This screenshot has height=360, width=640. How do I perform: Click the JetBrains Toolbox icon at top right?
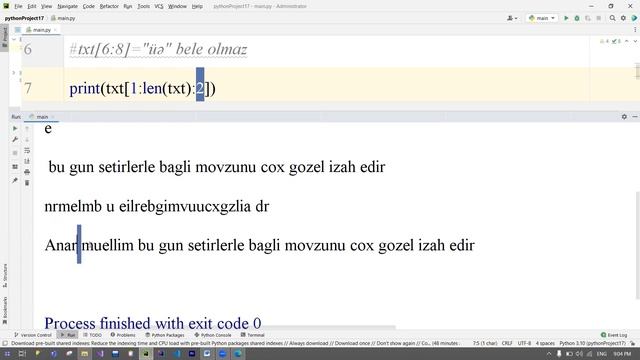tap(634, 18)
